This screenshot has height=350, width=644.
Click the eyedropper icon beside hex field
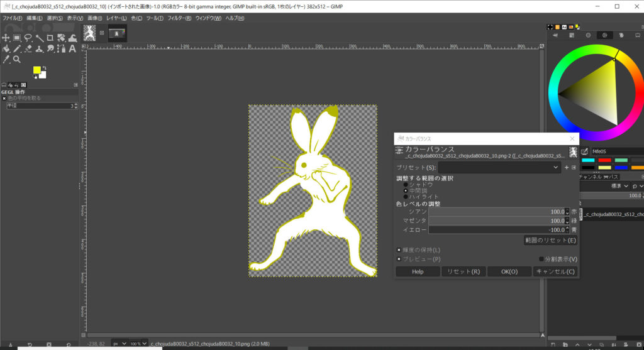[x=584, y=151]
